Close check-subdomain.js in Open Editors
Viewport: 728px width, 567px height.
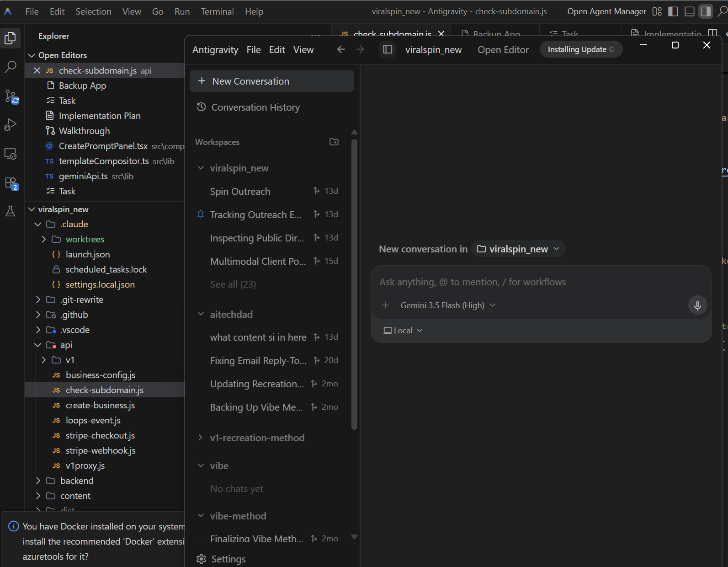click(x=37, y=70)
